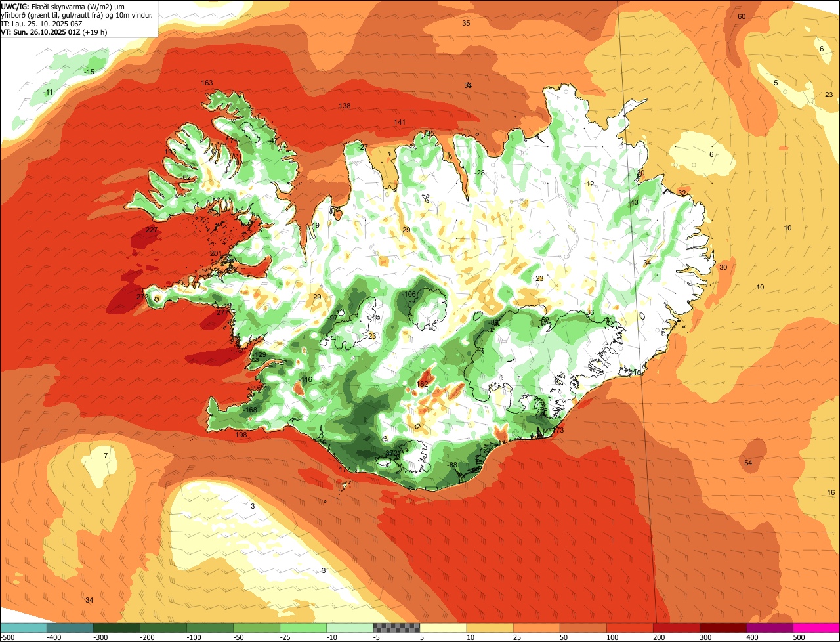Pick the magenta legend swatch right of 500

coord(816,628)
